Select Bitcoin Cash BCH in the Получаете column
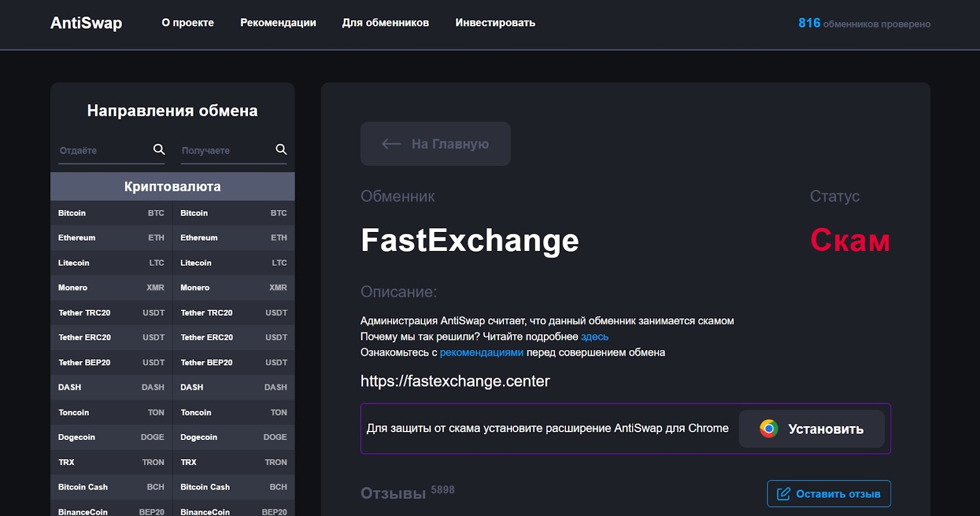980x516 pixels. (234, 487)
